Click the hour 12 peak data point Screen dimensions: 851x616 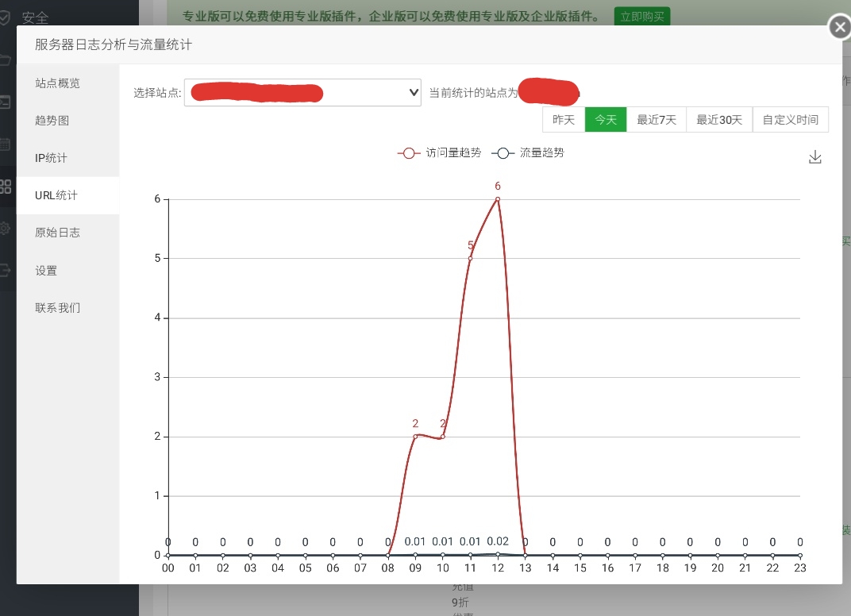click(x=498, y=199)
